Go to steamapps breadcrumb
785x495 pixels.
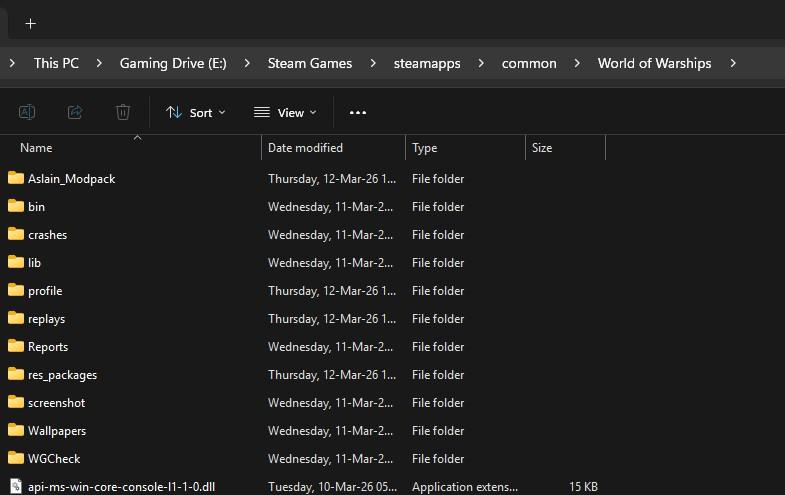pyautogui.click(x=427, y=63)
